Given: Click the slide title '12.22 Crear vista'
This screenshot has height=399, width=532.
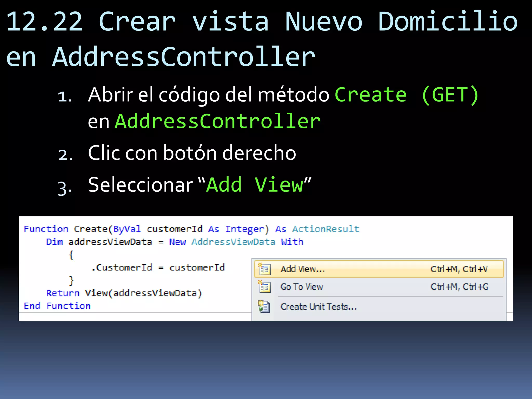Looking at the screenshot, I should (138, 22).
